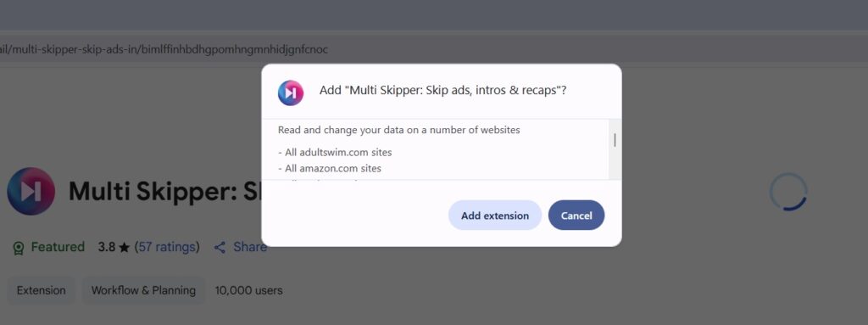Select the Extension category chip
Image resolution: width=868 pixels, height=325 pixels.
41,290
